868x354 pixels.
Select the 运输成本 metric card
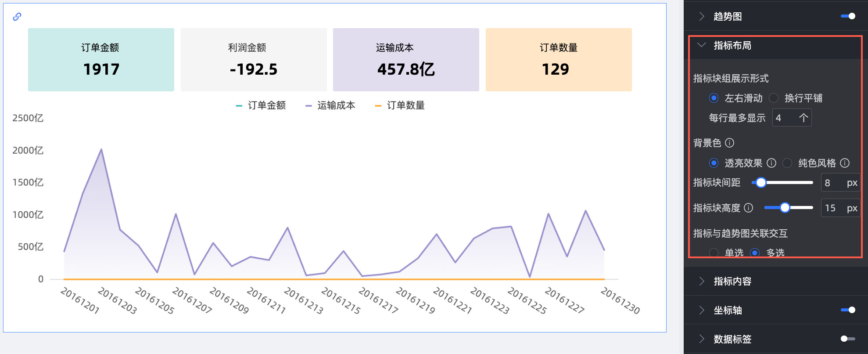pos(406,60)
